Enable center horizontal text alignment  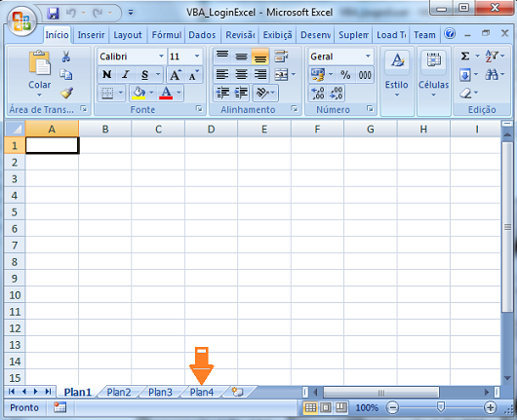241,75
